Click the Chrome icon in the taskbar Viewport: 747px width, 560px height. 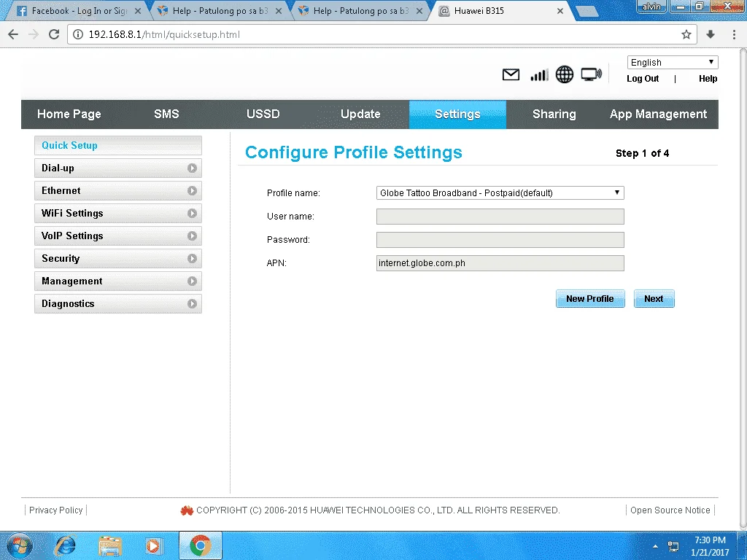(x=200, y=545)
